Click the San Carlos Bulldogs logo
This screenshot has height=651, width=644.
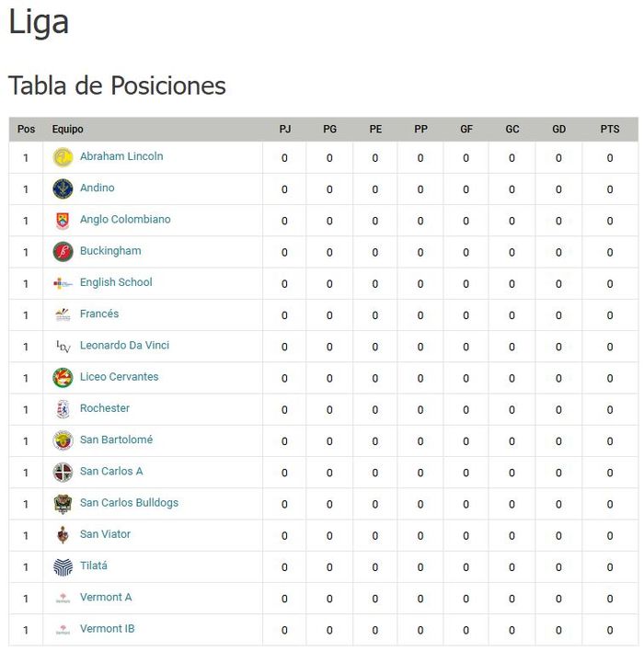click(63, 504)
